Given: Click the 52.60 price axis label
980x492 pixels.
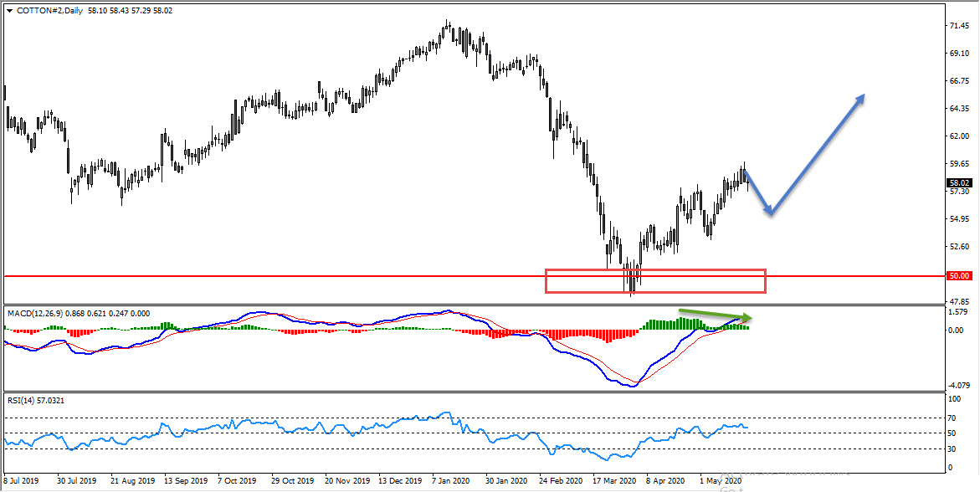Looking at the screenshot, I should click(959, 246).
